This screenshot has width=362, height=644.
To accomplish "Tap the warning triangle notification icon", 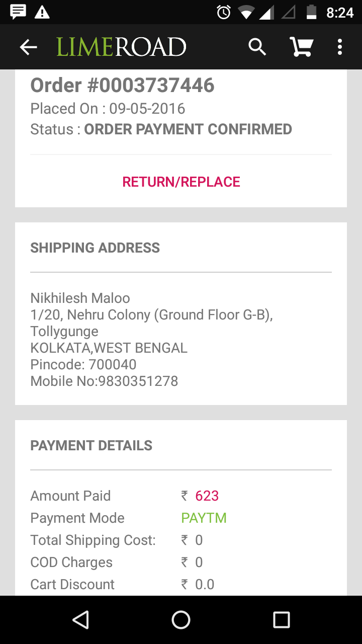I will coord(42,12).
